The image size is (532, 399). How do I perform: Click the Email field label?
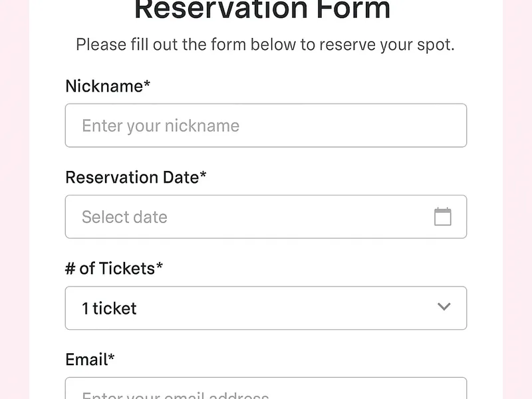tap(86, 359)
